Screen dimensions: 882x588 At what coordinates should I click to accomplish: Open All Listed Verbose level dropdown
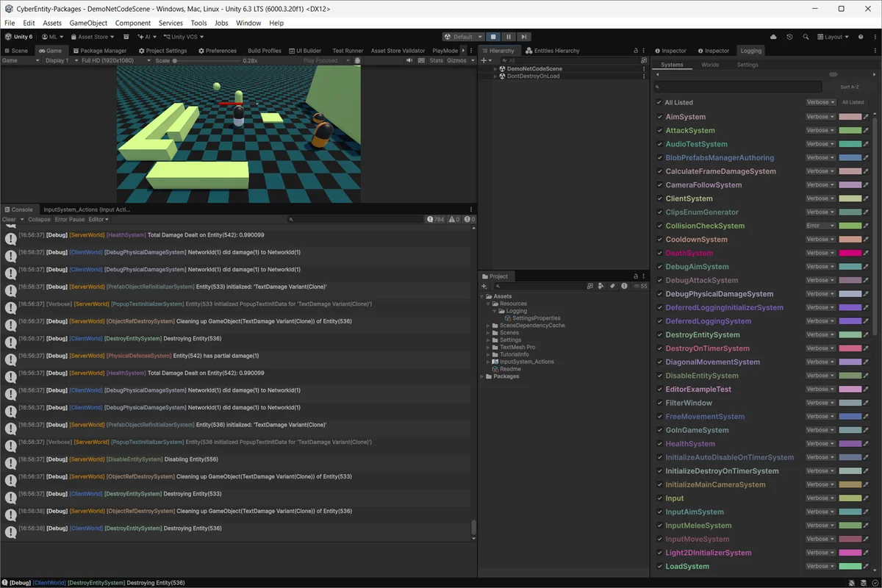tap(820, 102)
